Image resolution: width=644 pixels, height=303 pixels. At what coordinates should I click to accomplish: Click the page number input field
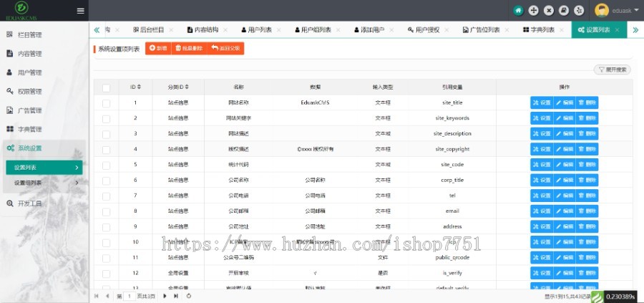click(129, 296)
